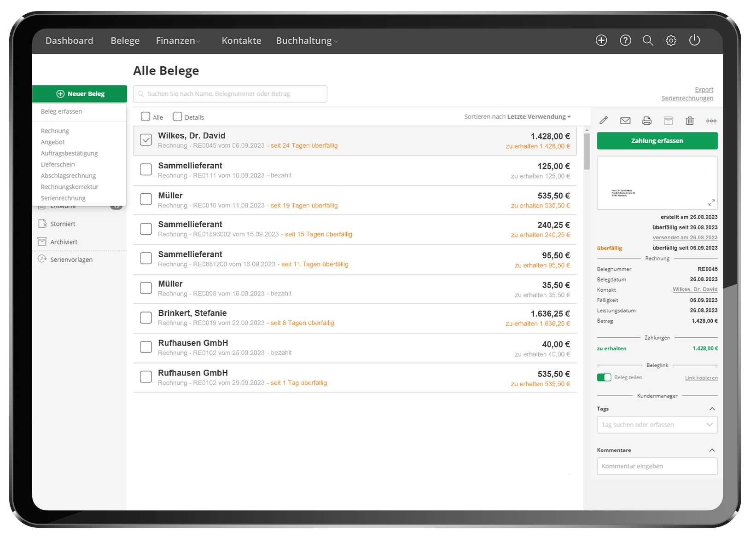Turn off the Beleg teilen toggle
The height and width of the screenshot is (537, 756).
pos(604,377)
